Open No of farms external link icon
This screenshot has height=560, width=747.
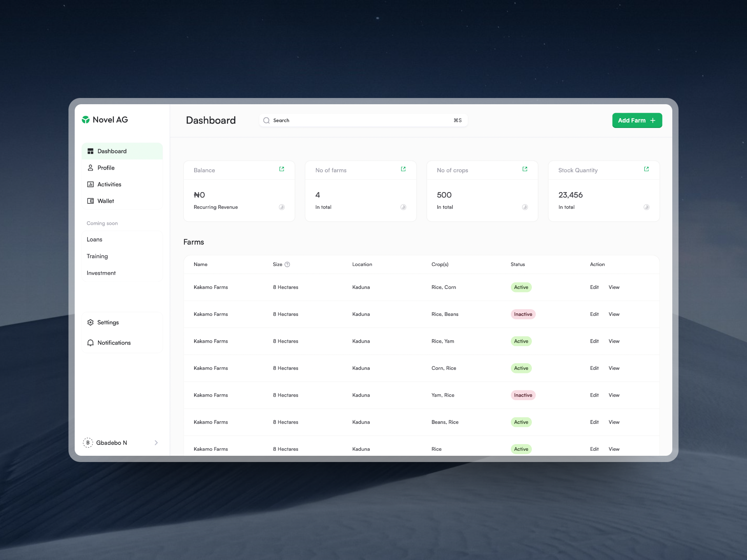point(403,169)
